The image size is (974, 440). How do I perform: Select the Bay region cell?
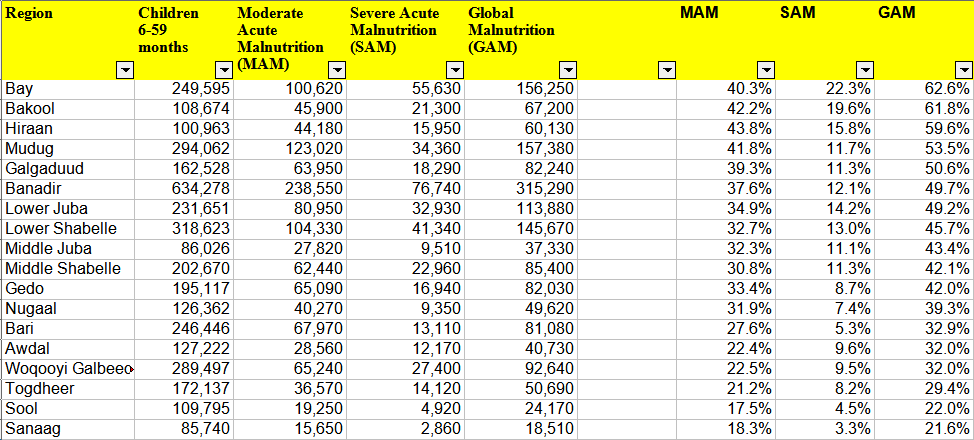(66, 89)
